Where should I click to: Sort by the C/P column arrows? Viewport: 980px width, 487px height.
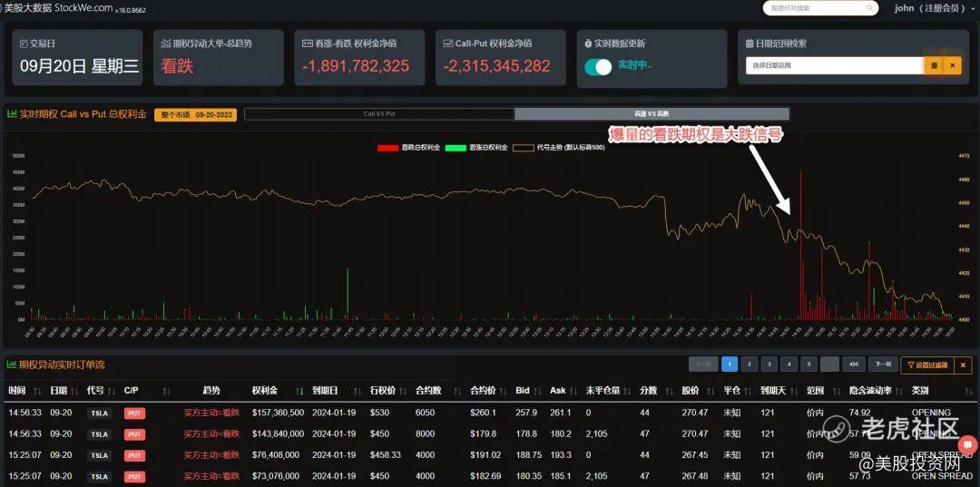(167, 391)
